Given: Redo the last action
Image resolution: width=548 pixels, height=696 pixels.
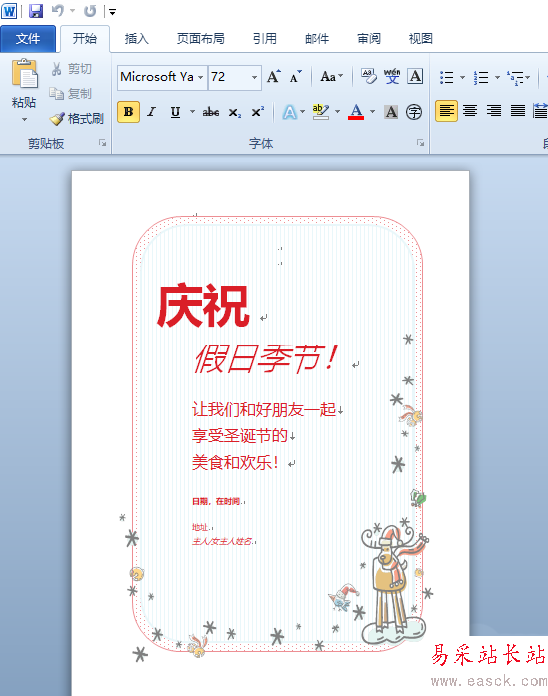Looking at the screenshot, I should pos(90,11).
